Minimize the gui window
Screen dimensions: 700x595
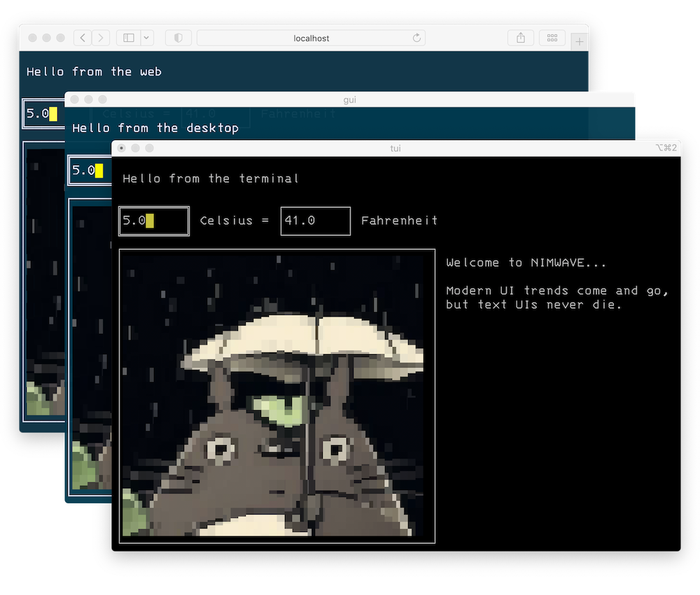88,99
